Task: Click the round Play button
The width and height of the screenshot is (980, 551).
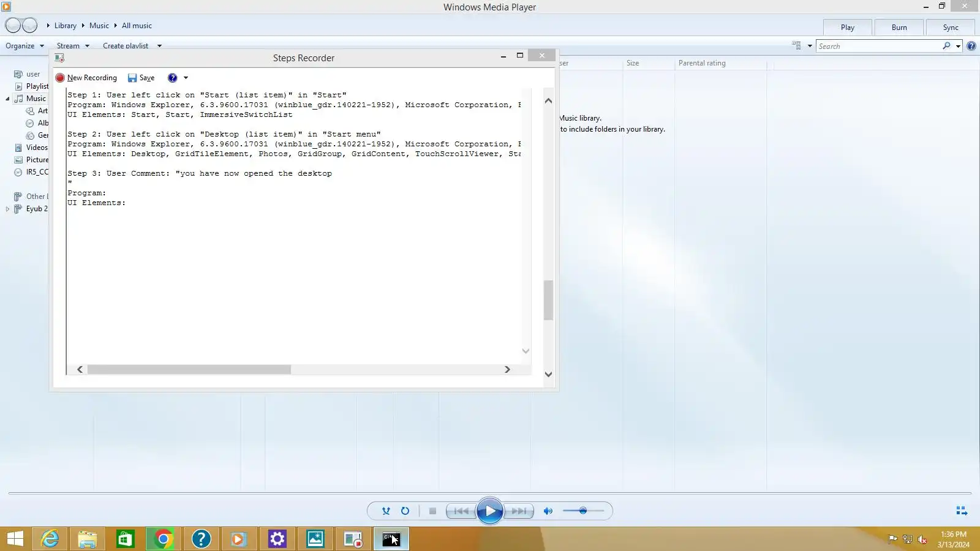Action: 490,511
